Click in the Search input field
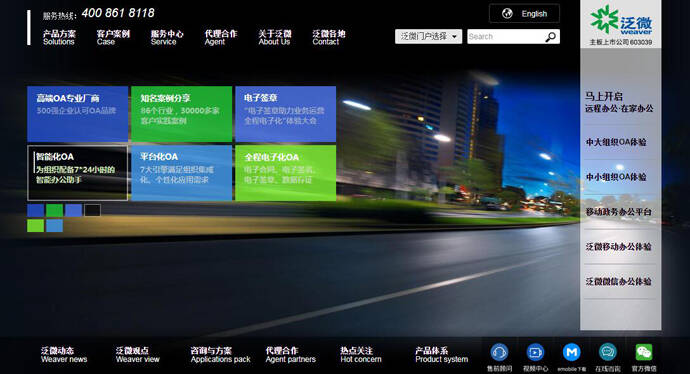The width and height of the screenshot is (690, 374). pyautogui.click(x=506, y=37)
